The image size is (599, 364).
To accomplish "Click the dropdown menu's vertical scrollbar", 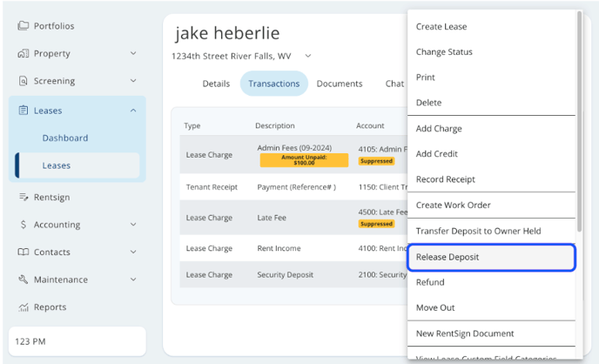I will click(x=579, y=113).
